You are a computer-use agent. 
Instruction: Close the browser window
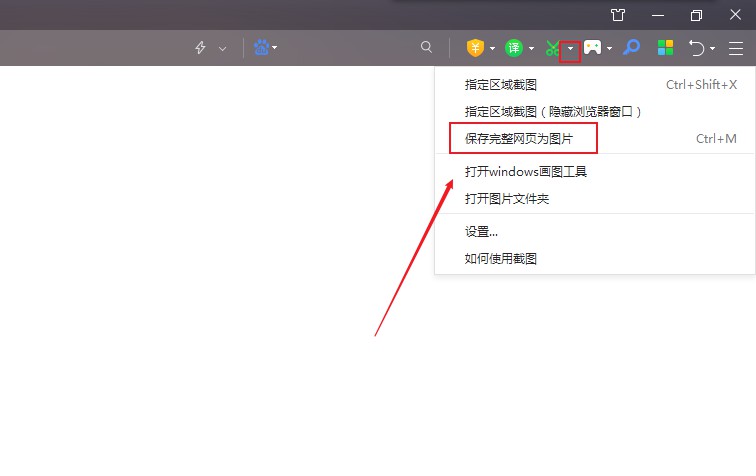tap(735, 14)
